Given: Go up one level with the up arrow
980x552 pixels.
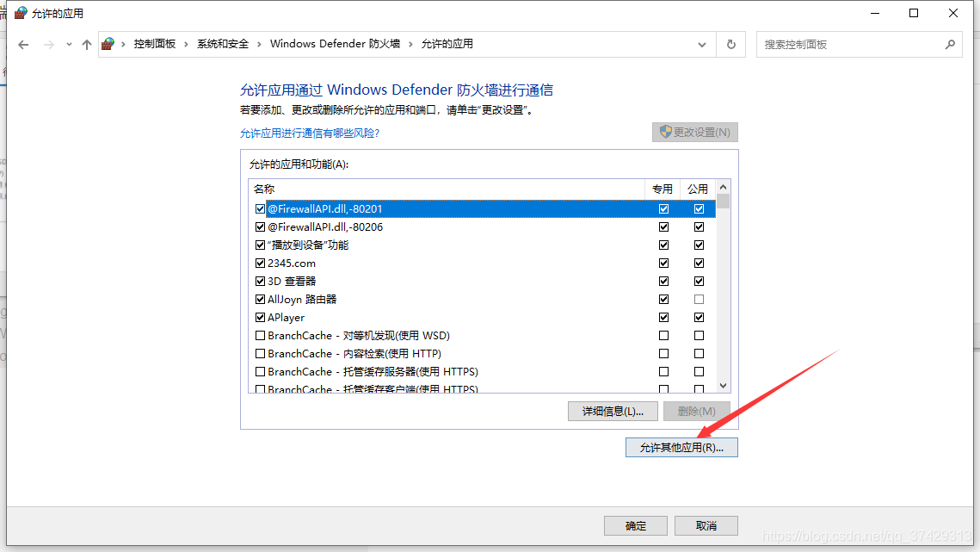Looking at the screenshot, I should [x=86, y=45].
